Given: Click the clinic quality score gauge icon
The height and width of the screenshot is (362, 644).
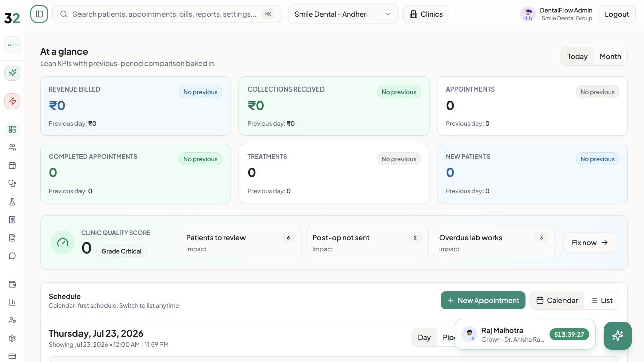Looking at the screenshot, I should [63, 243].
